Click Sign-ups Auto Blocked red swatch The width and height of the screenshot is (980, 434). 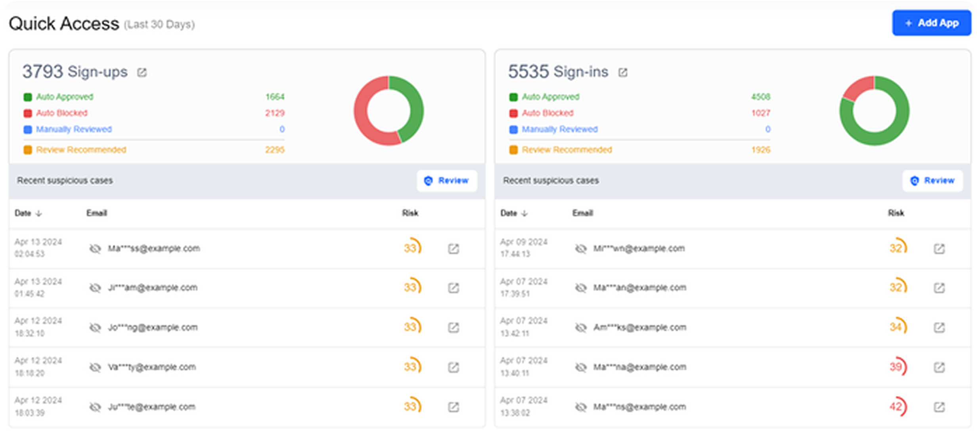coord(28,113)
